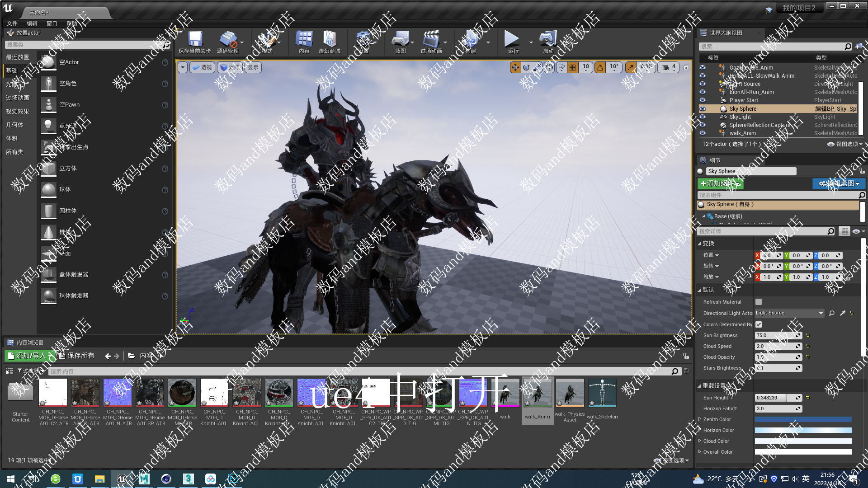
Task: Click browse icon next to Light Source
Action: click(x=832, y=313)
